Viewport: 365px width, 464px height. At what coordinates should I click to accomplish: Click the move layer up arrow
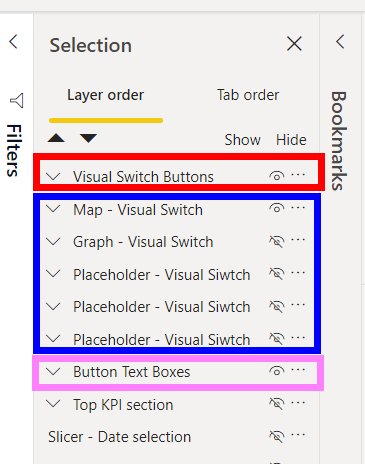56,138
